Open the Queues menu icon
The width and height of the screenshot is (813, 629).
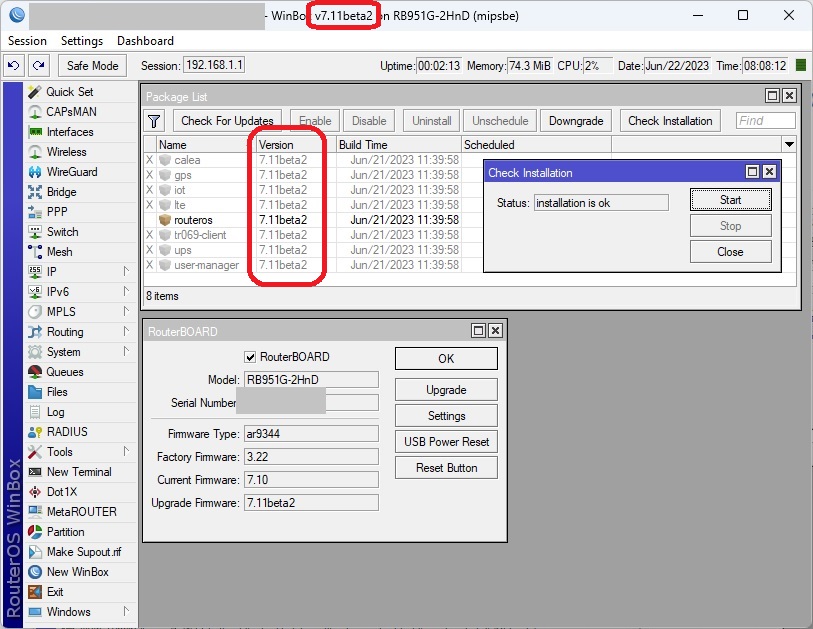pyautogui.click(x=35, y=372)
